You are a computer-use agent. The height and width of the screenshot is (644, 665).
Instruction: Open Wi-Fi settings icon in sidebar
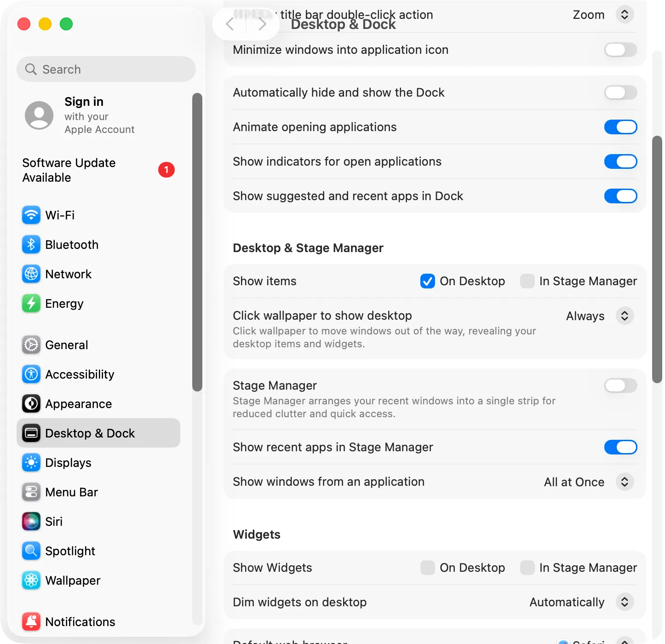31,215
